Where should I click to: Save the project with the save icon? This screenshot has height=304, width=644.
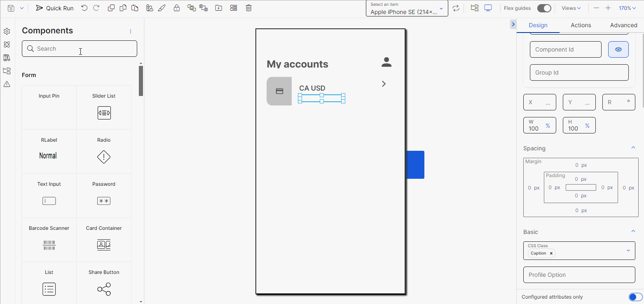click(11, 7)
